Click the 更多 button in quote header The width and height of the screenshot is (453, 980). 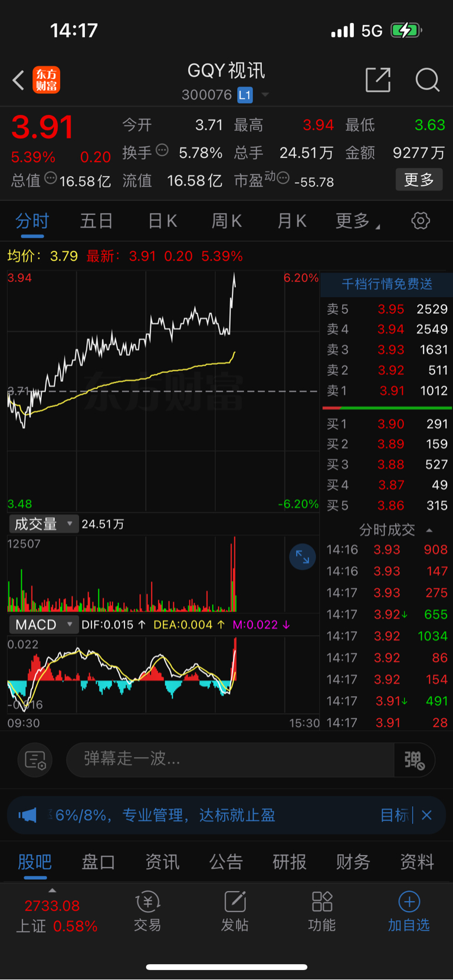click(419, 180)
